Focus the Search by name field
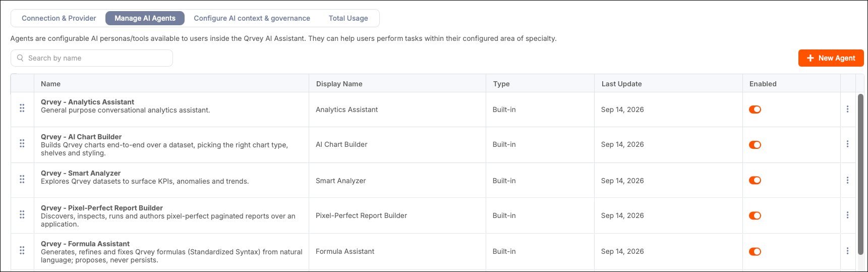Image resolution: width=868 pixels, height=272 pixels. pyautogui.click(x=92, y=58)
